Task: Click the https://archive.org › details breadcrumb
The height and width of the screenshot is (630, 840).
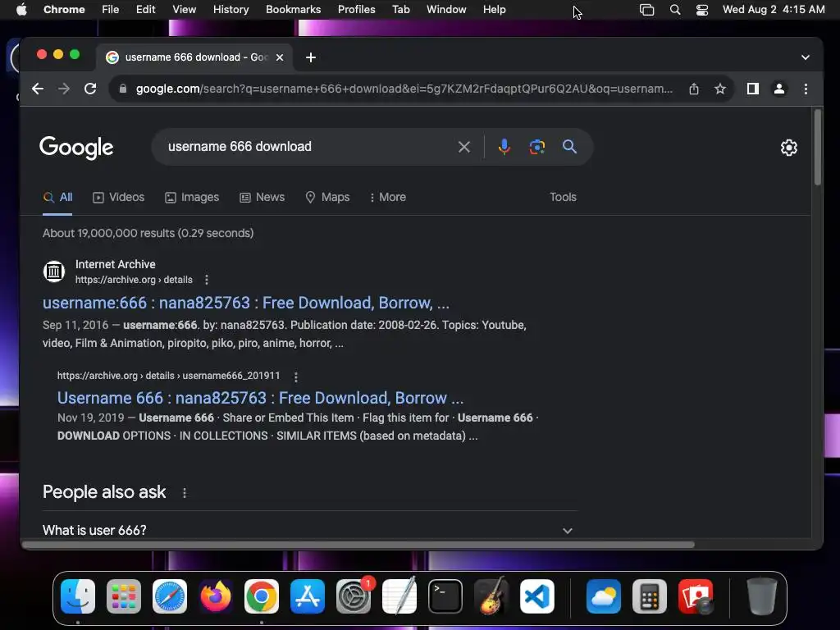Action: click(134, 280)
